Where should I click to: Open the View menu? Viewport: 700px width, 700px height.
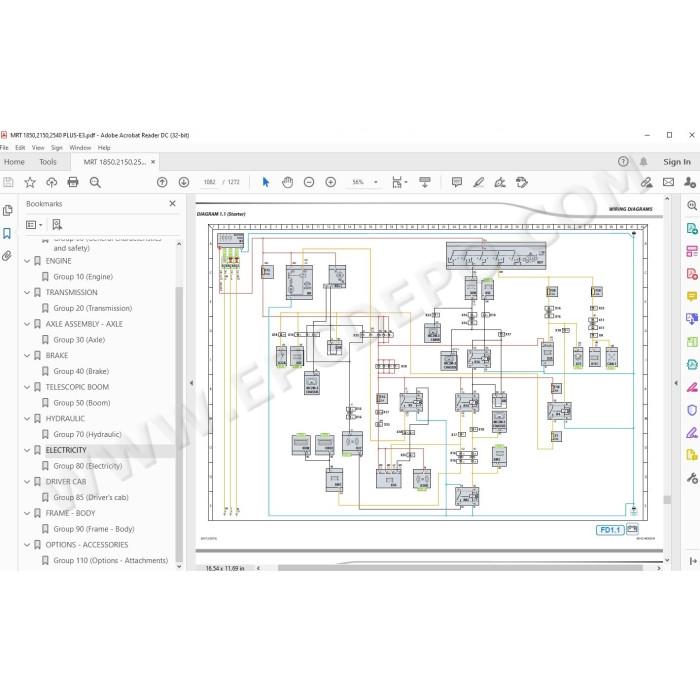click(38, 147)
